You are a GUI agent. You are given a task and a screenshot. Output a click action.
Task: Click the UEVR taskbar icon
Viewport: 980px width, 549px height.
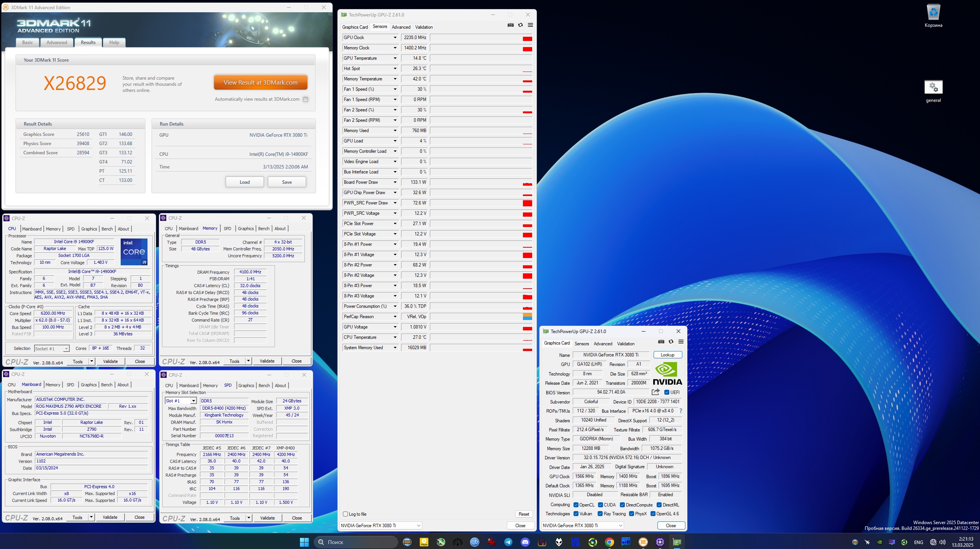point(576,542)
